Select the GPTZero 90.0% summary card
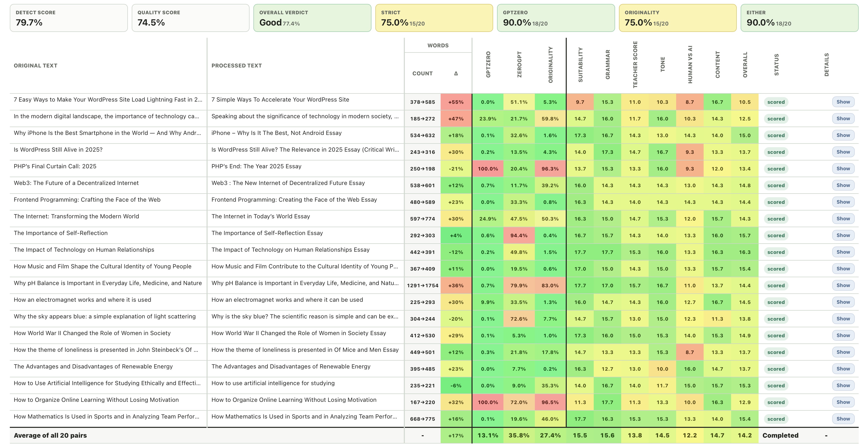The image size is (868, 445). pos(556,18)
